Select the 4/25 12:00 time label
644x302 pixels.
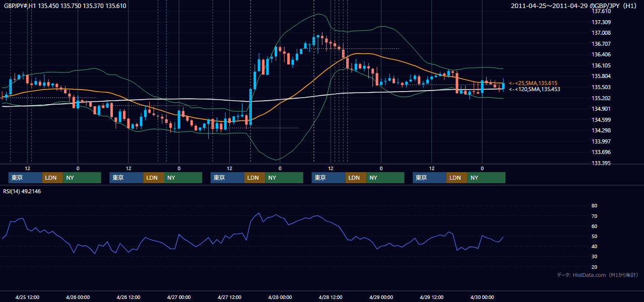coord(27,297)
